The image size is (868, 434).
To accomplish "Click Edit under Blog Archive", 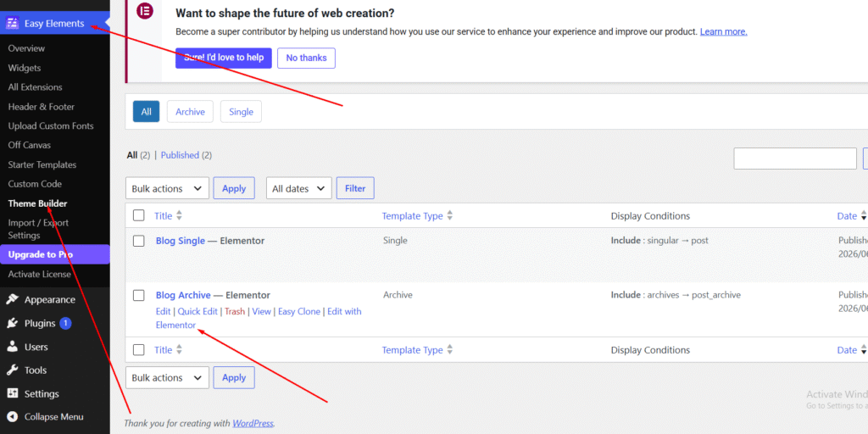I will 163,312.
